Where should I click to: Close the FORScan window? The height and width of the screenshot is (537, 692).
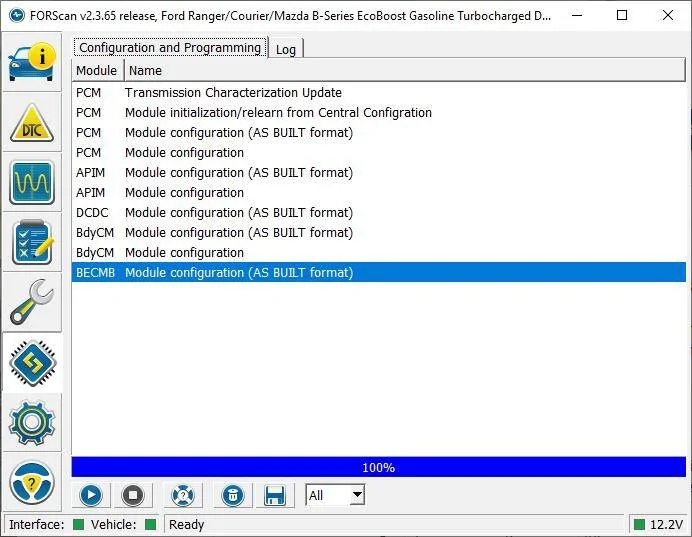(668, 15)
